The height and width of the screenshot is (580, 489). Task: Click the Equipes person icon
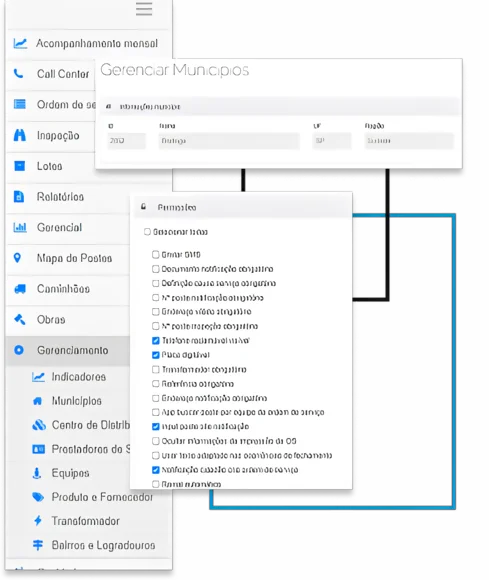click(37, 473)
